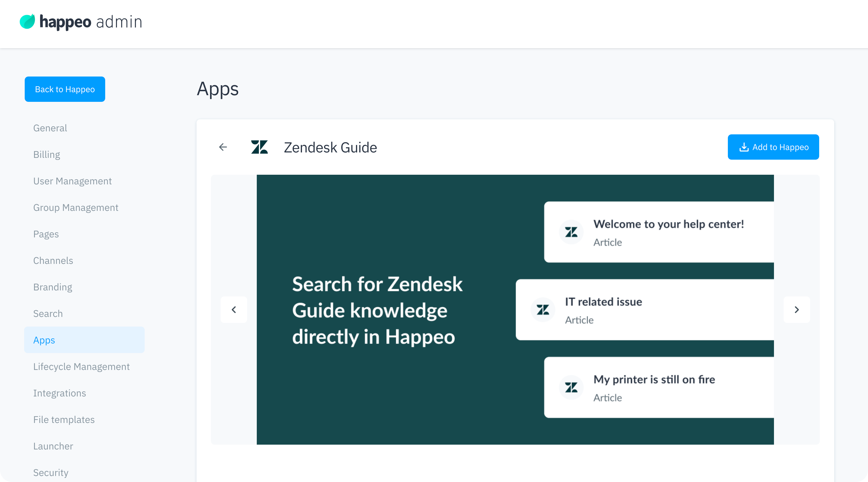
Task: Click Welcome to your help center! card
Action: 659,232
